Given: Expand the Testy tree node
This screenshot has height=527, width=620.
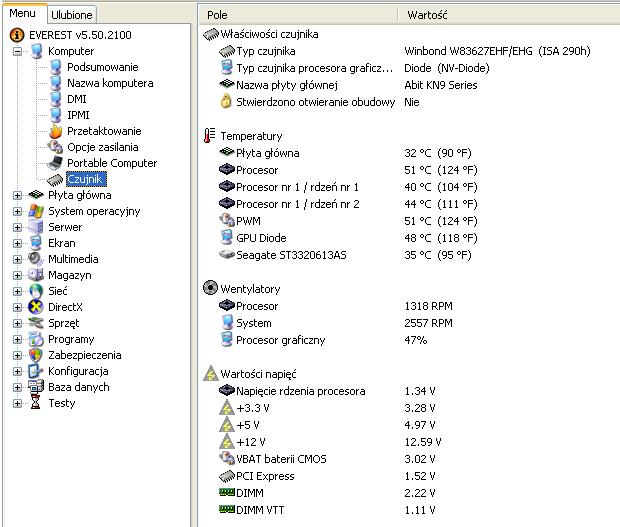Looking at the screenshot, I should coord(17,403).
